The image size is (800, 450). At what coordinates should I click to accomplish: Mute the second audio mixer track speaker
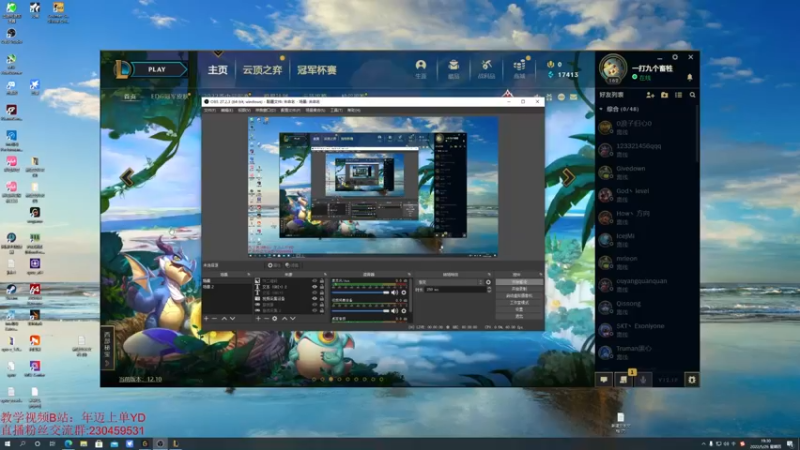point(394,311)
